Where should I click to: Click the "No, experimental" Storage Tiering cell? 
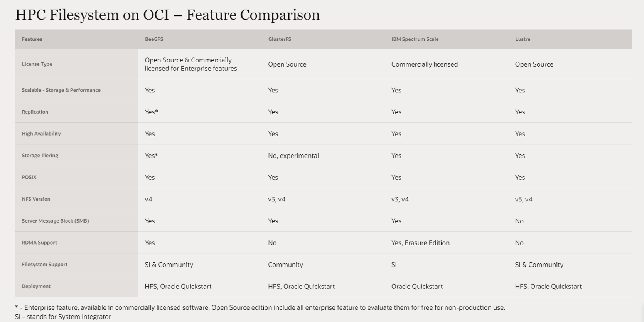[x=293, y=156]
